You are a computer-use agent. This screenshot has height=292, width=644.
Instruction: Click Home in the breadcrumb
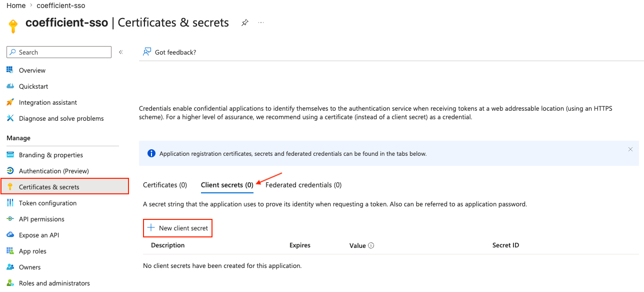[x=16, y=6]
